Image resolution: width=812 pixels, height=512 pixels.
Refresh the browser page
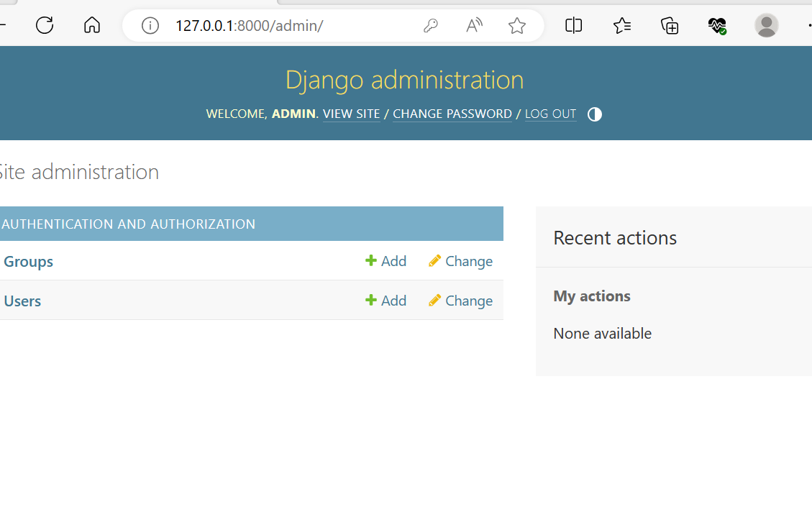(x=45, y=26)
